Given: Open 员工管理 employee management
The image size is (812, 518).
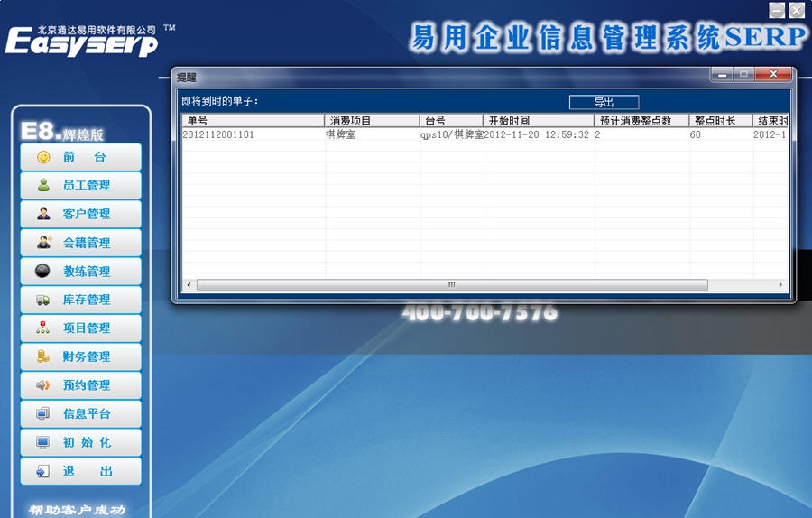Looking at the screenshot, I should [x=81, y=185].
